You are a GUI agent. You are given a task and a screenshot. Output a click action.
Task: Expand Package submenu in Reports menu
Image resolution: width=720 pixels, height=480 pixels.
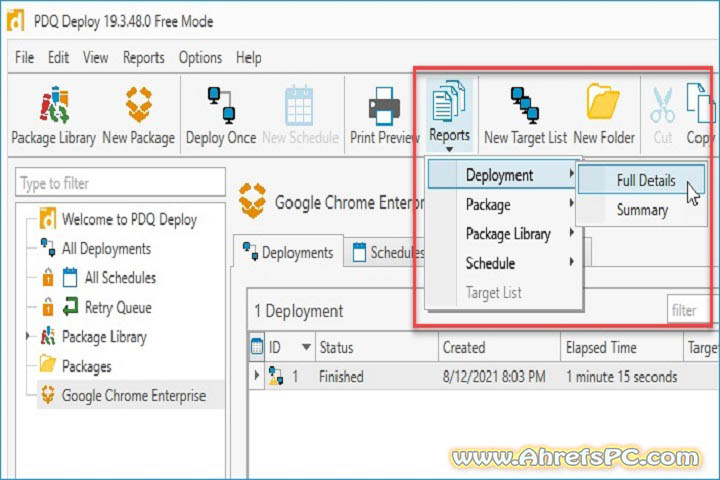coord(506,204)
